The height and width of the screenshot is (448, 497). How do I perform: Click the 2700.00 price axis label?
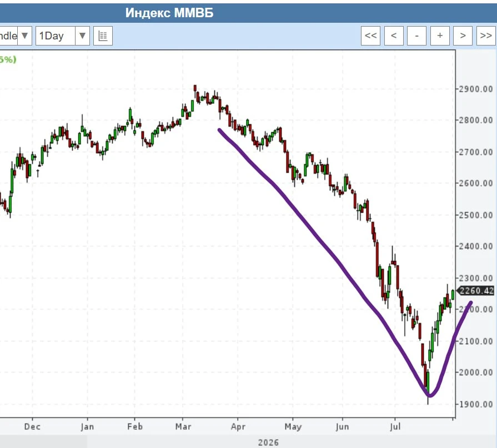pyautogui.click(x=476, y=152)
